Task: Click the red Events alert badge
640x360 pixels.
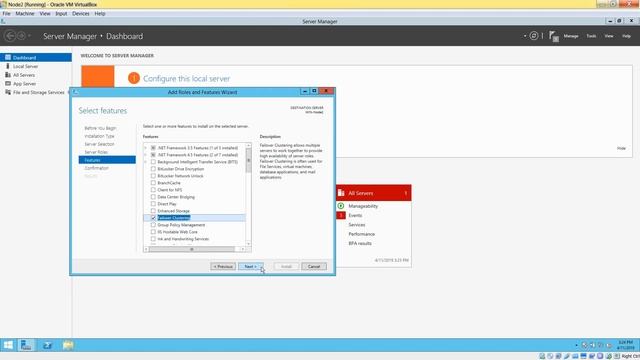Action: pyautogui.click(x=341, y=215)
